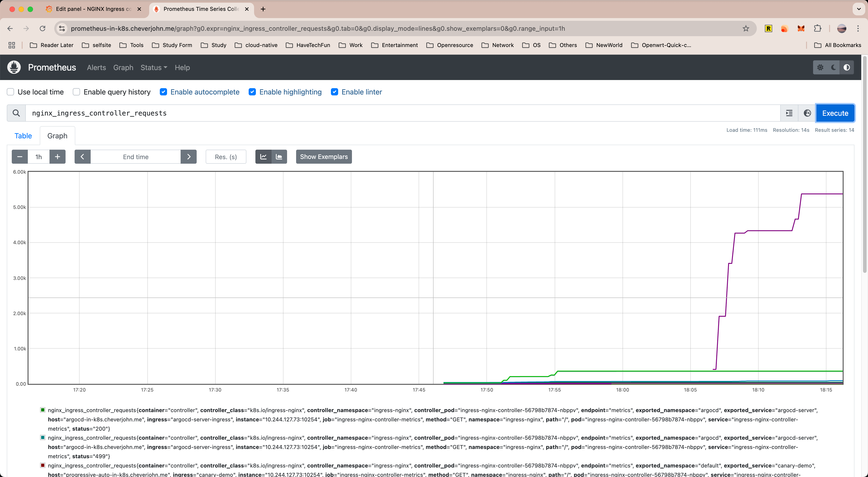The image size is (868, 477).
Task: Go back with the browser back arrow
Action: (10, 29)
